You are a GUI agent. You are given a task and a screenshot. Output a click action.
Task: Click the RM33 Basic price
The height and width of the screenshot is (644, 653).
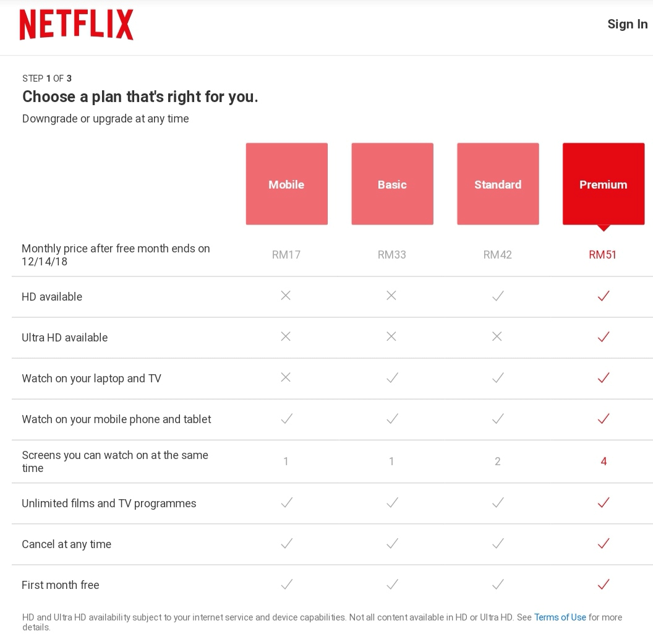click(x=392, y=255)
